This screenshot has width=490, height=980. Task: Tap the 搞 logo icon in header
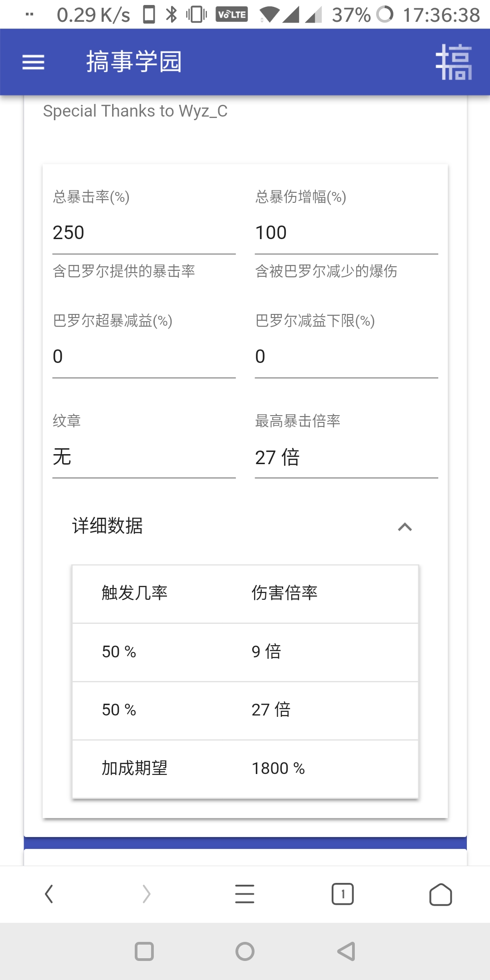coord(454,62)
